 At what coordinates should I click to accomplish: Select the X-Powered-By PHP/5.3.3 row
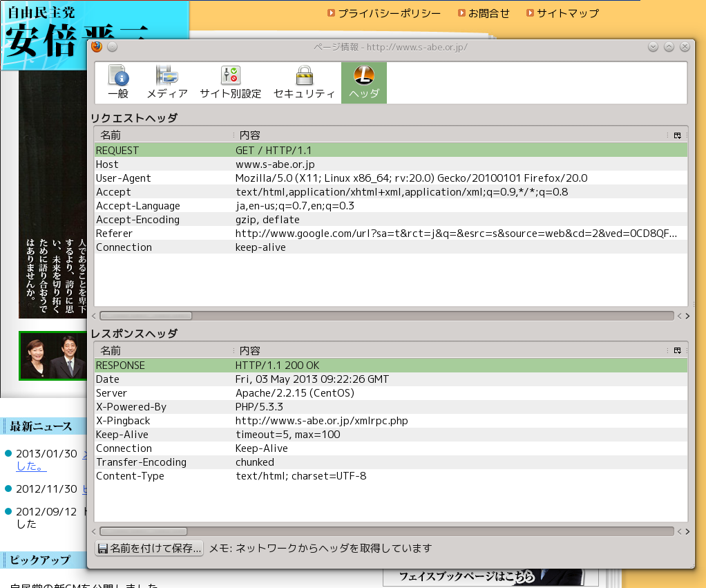tap(391, 407)
